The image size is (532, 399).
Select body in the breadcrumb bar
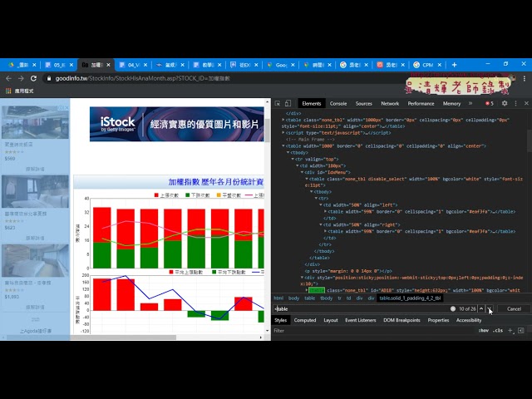[293, 298]
